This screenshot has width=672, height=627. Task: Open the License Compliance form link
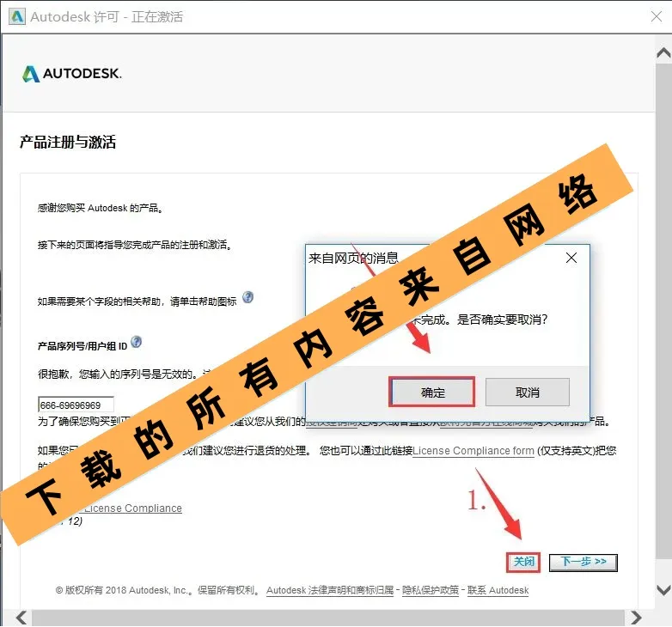click(473, 451)
